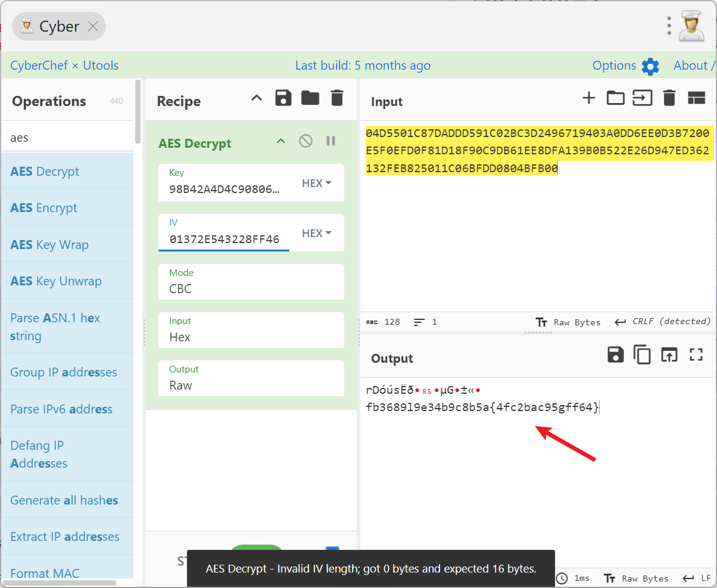Clear input with the trash icon
Screen dimensions: 717x588
pyautogui.click(x=669, y=98)
